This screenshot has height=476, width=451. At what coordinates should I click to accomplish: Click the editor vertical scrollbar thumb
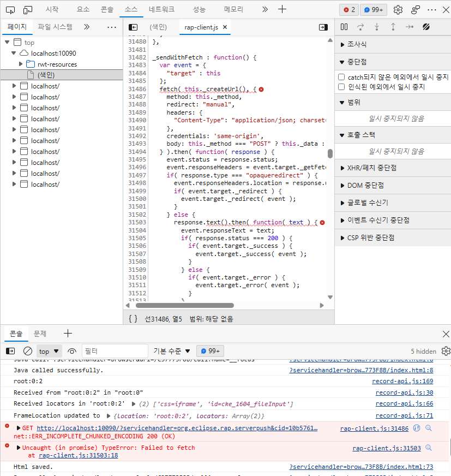coord(330,153)
